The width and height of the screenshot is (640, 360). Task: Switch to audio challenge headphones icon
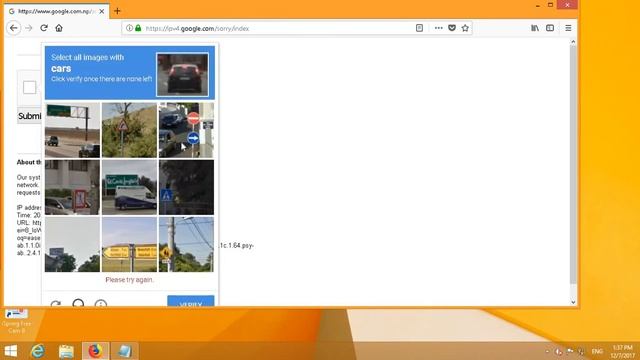pos(78,303)
